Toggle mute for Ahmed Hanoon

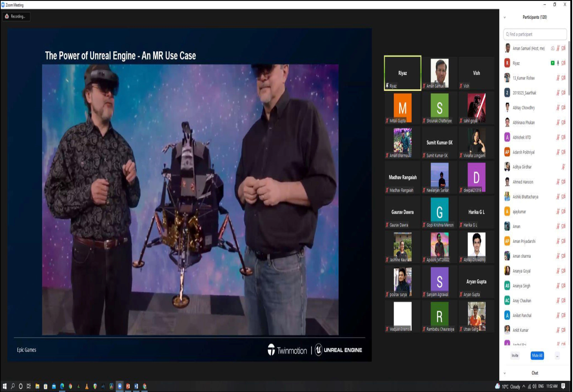click(558, 182)
